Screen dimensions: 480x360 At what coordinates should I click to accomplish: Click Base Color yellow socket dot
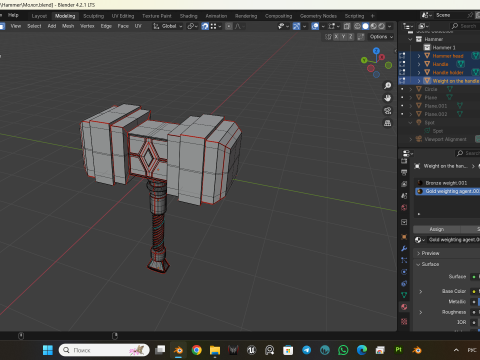[x=474, y=292]
